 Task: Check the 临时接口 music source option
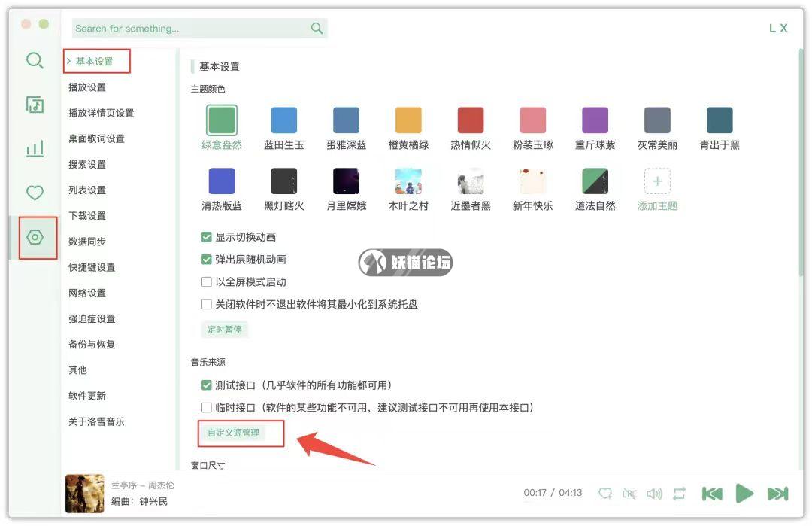click(x=207, y=407)
